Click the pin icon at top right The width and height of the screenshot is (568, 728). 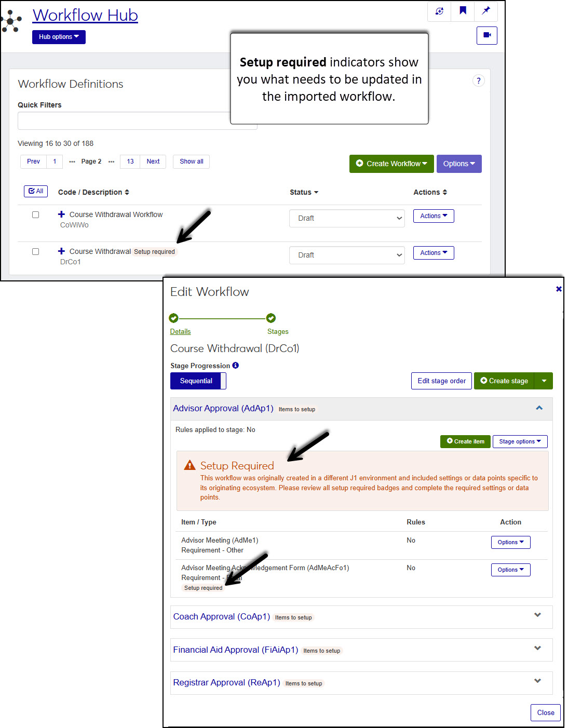click(x=486, y=11)
